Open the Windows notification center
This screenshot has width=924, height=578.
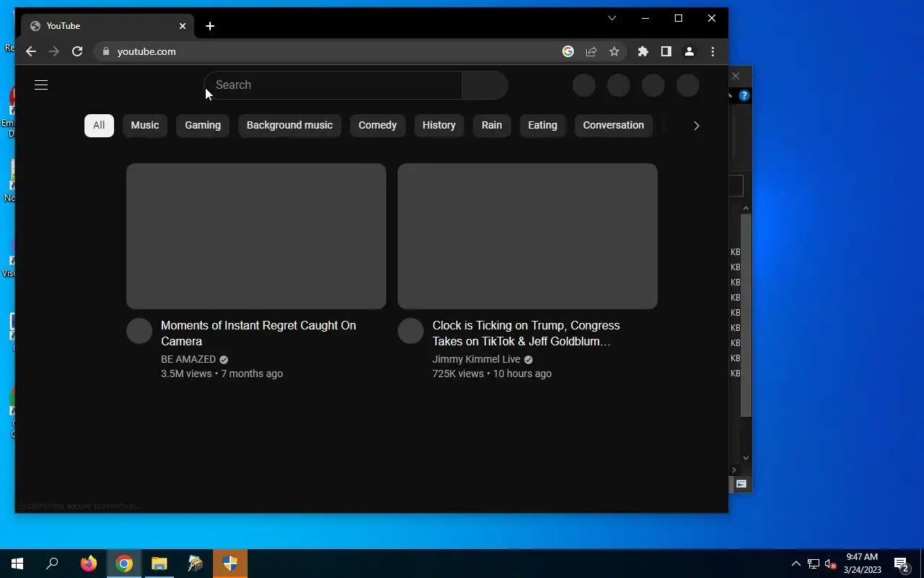pyautogui.click(x=901, y=564)
